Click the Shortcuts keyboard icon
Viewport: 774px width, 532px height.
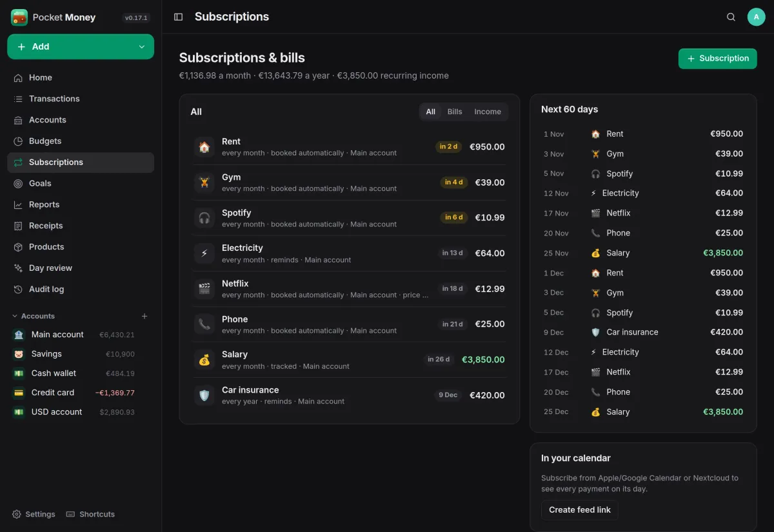click(x=71, y=514)
